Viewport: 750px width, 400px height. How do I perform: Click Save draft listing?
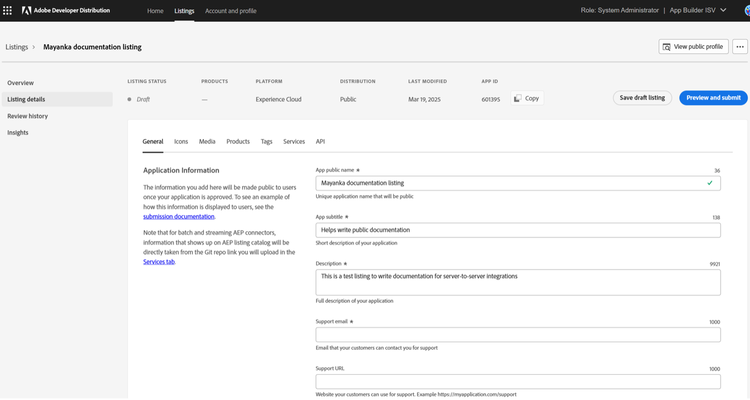pyautogui.click(x=642, y=98)
